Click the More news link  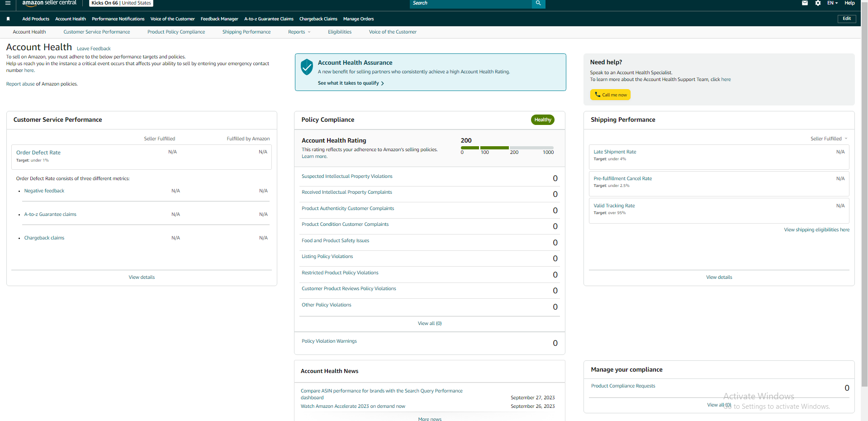pyautogui.click(x=430, y=419)
